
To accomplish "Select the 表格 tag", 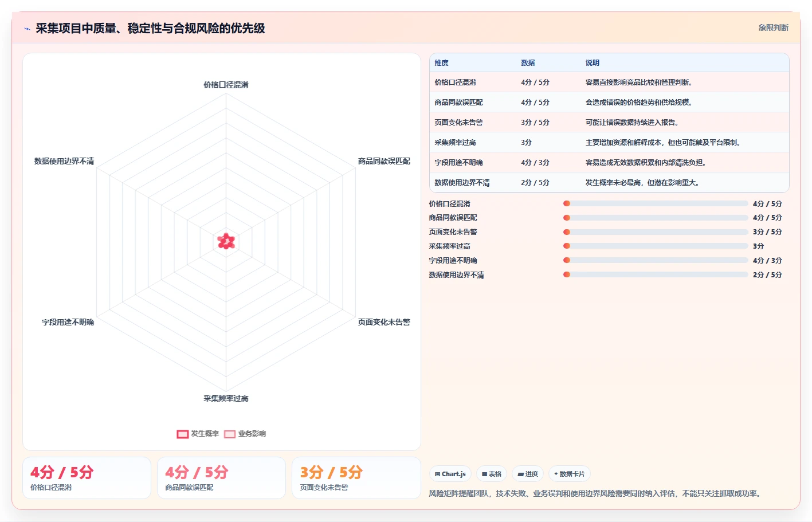I will pyautogui.click(x=492, y=474).
